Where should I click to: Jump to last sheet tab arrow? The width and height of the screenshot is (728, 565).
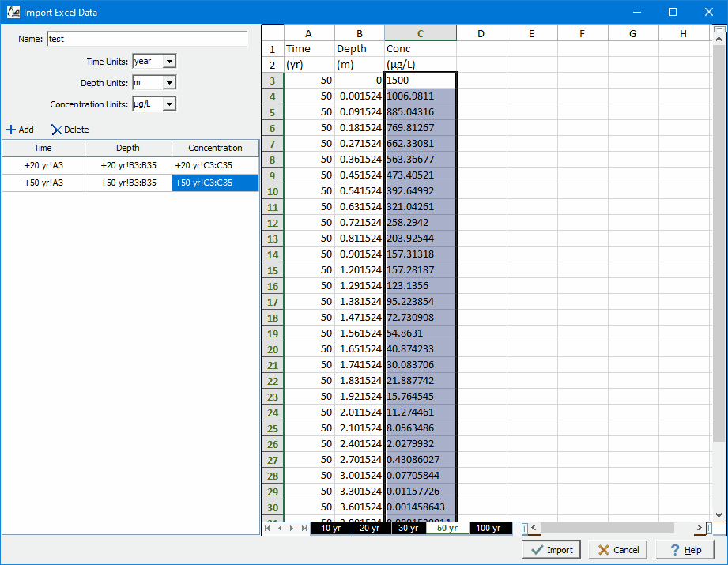point(304,528)
